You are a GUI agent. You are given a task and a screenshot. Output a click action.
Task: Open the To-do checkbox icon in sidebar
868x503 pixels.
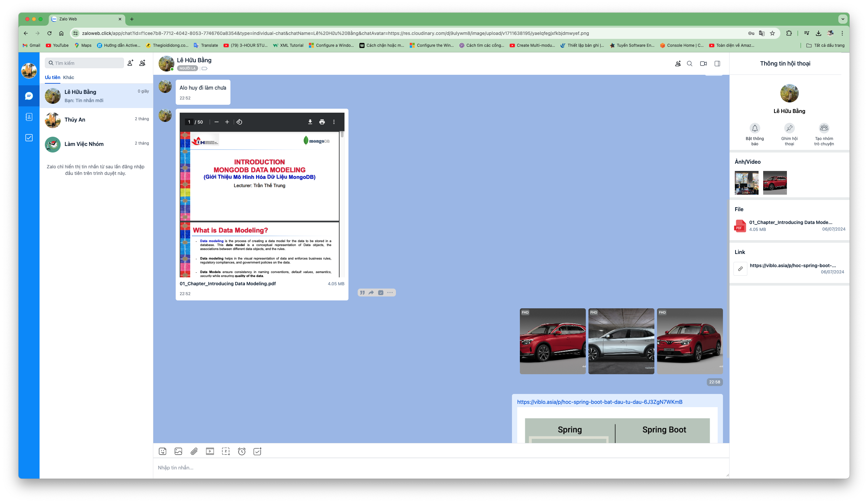29,138
